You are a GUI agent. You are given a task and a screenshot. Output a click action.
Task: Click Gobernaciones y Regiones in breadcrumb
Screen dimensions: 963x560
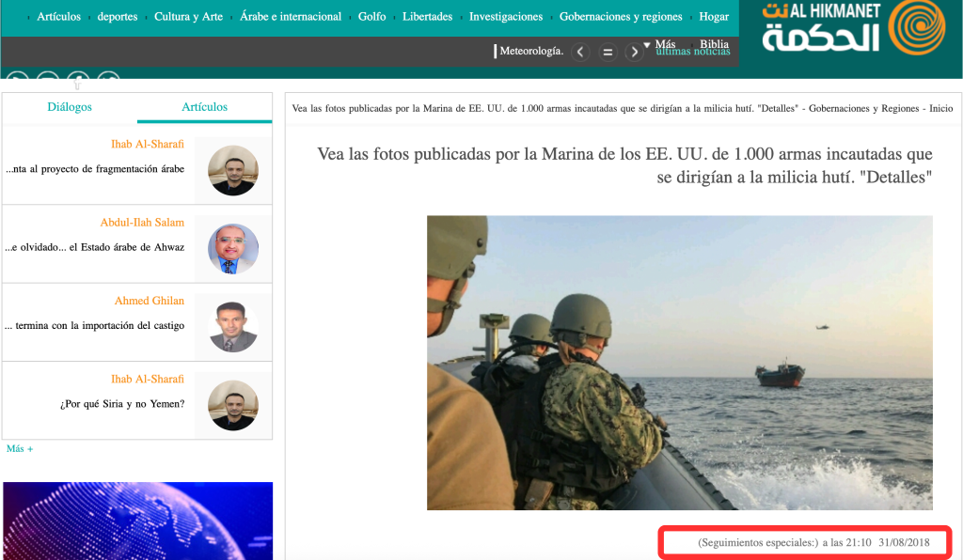(863, 109)
